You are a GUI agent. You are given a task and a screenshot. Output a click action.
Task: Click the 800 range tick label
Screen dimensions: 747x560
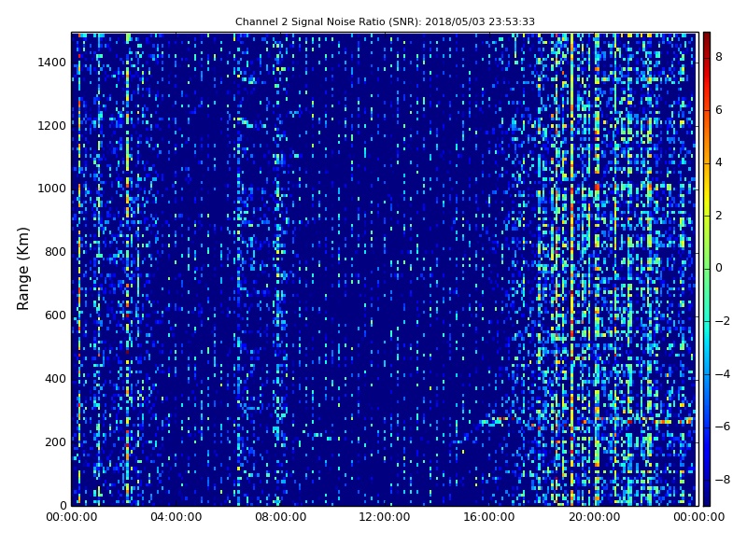tap(55, 252)
